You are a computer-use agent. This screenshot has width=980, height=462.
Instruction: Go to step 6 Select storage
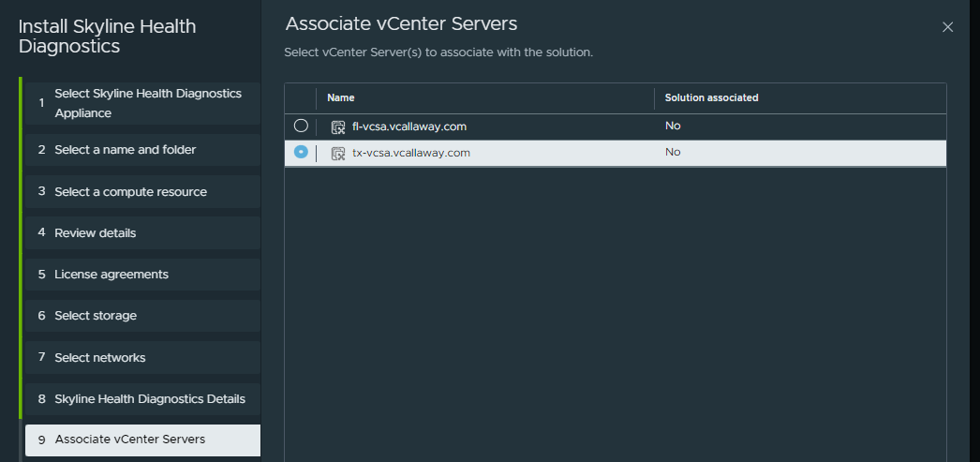tap(142, 316)
